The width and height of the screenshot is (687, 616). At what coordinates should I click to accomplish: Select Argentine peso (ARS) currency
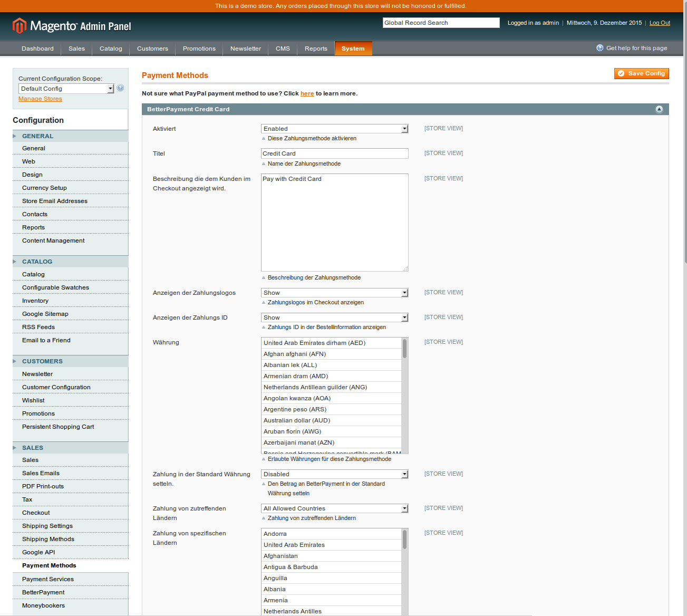tap(332, 409)
